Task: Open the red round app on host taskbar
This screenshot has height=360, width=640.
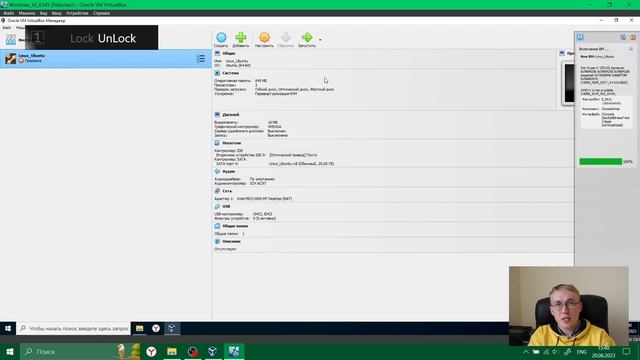Action: tap(193, 351)
